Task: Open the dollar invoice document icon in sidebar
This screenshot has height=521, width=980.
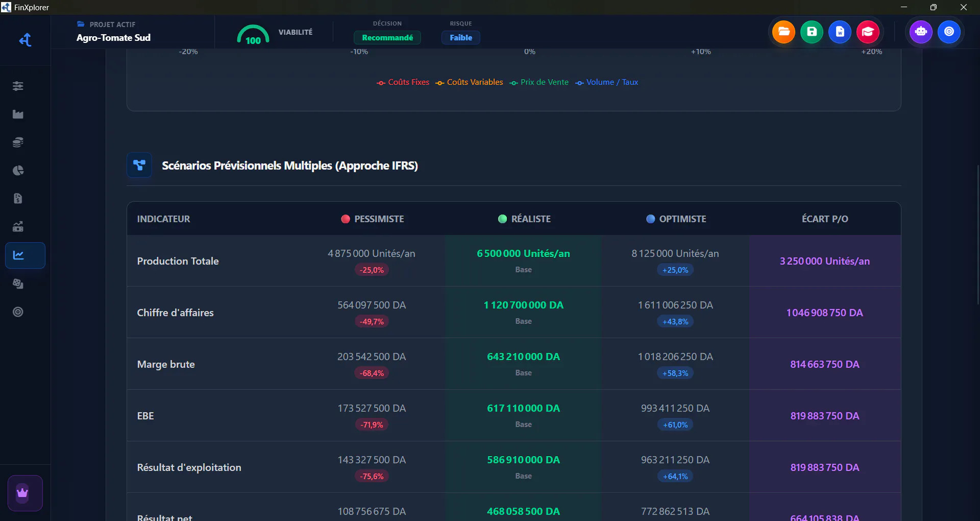Action: tap(18, 199)
